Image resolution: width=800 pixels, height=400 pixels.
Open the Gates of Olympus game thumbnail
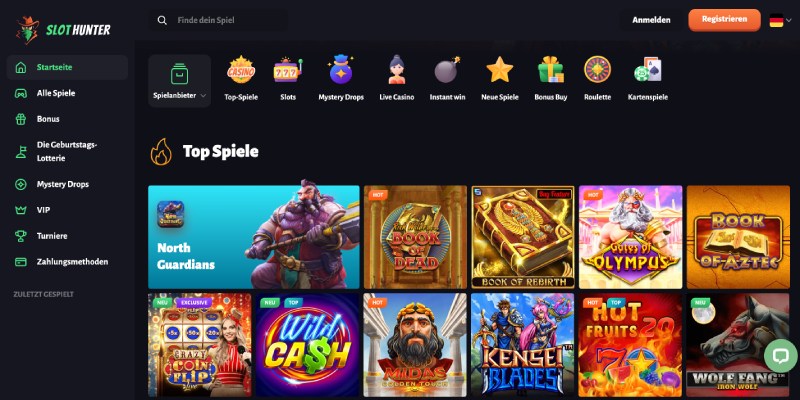630,237
